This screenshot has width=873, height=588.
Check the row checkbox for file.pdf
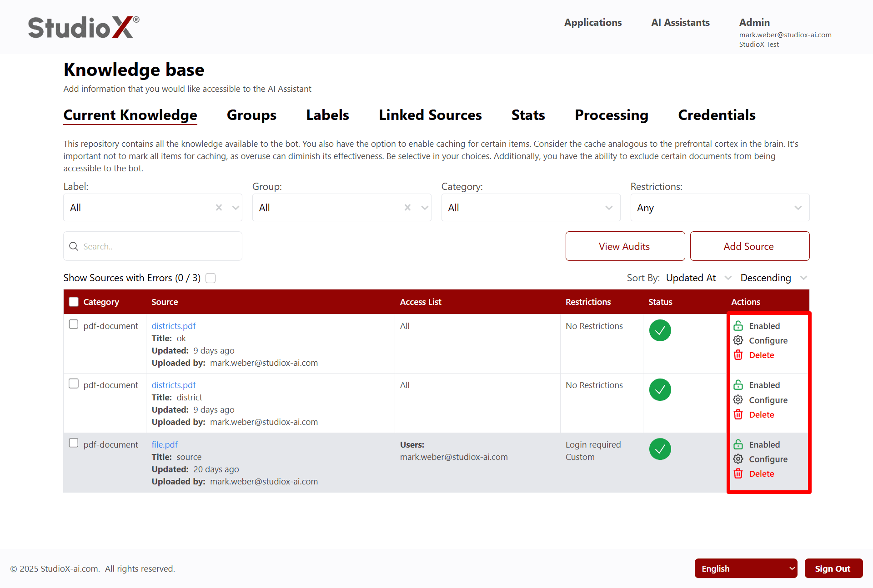coord(73,442)
